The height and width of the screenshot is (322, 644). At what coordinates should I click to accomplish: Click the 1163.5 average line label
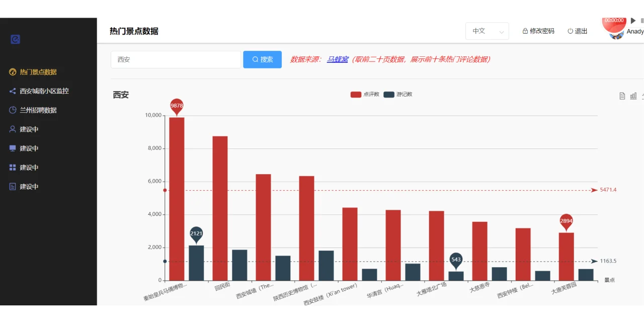point(608,261)
